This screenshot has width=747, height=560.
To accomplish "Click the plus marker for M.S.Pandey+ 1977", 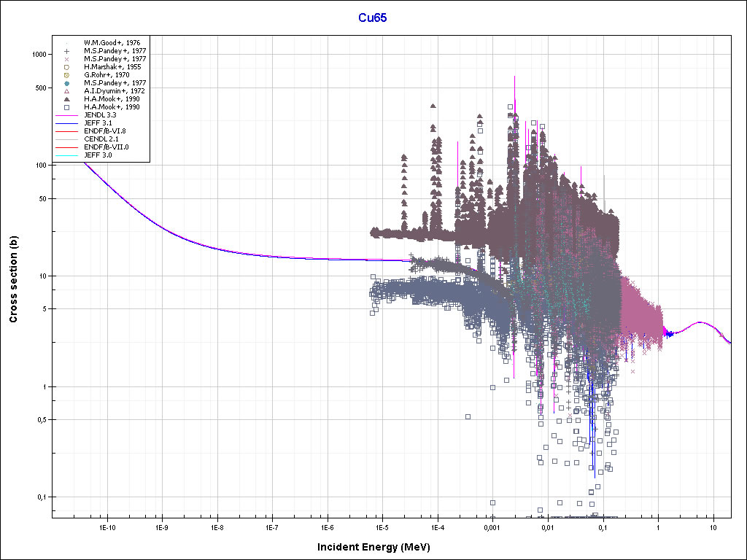I will 66,51.
